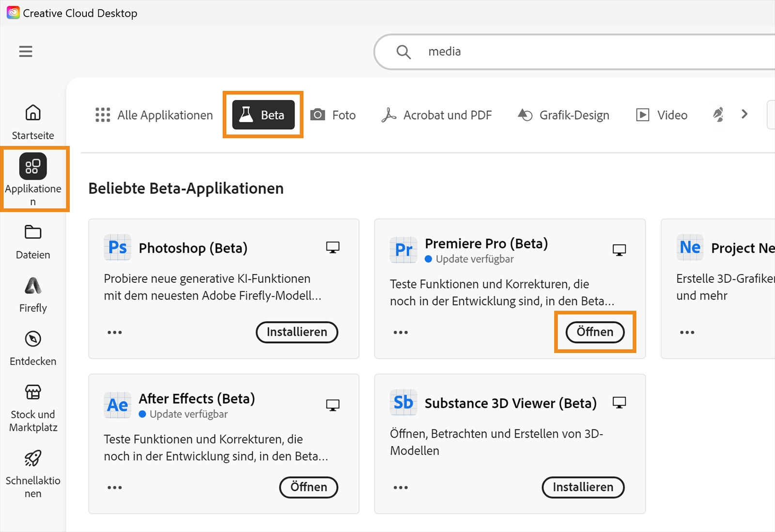775x532 pixels.
Task: Open more options for After Effects (Beta)
Action: [x=115, y=487]
